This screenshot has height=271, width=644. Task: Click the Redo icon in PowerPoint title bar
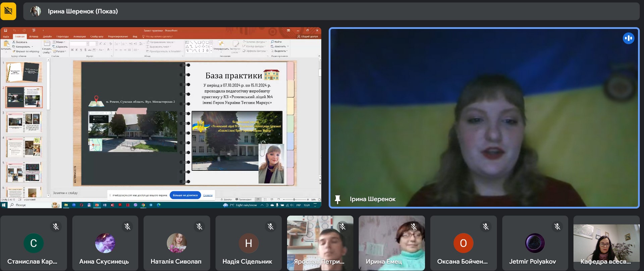point(24,31)
